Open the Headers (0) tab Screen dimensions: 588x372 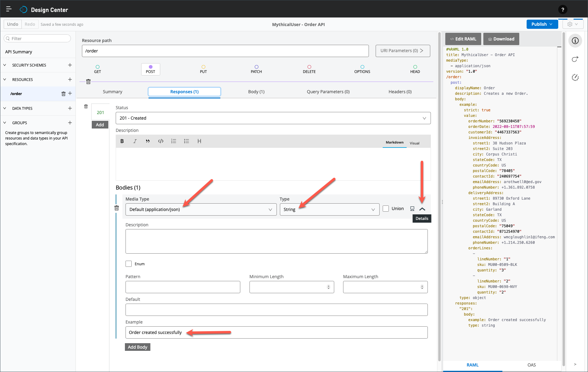click(400, 92)
